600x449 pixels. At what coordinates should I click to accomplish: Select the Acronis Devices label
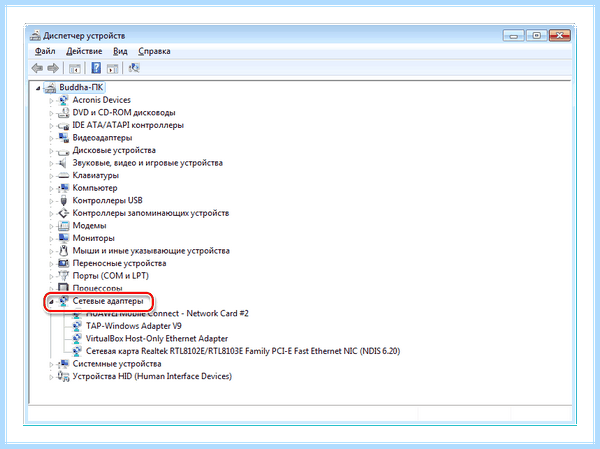[102, 100]
